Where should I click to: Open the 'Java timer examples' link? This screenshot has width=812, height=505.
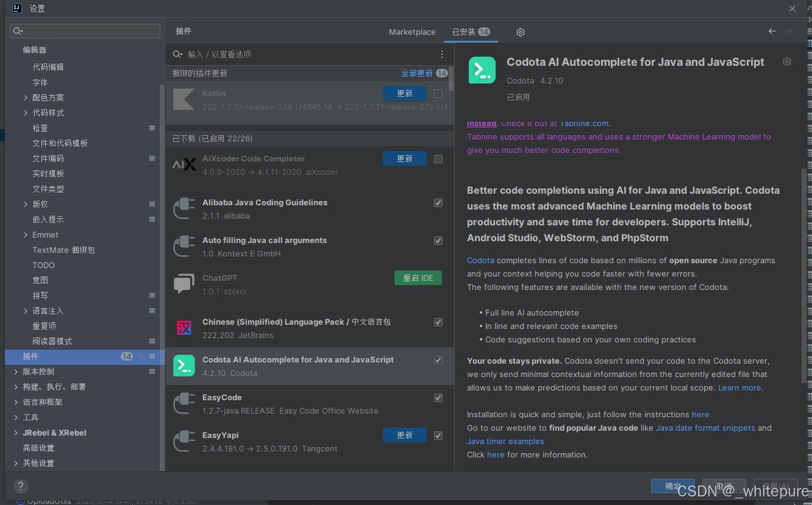pyautogui.click(x=505, y=441)
